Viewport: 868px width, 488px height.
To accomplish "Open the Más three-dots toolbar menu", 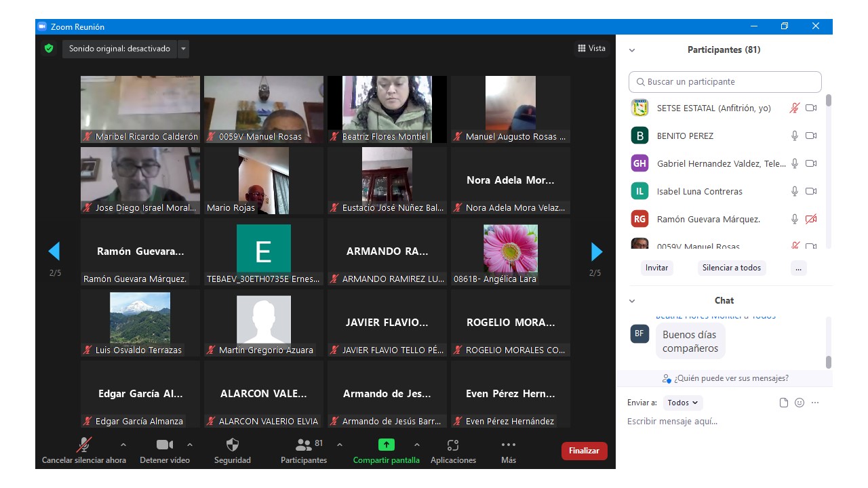I will [508, 445].
